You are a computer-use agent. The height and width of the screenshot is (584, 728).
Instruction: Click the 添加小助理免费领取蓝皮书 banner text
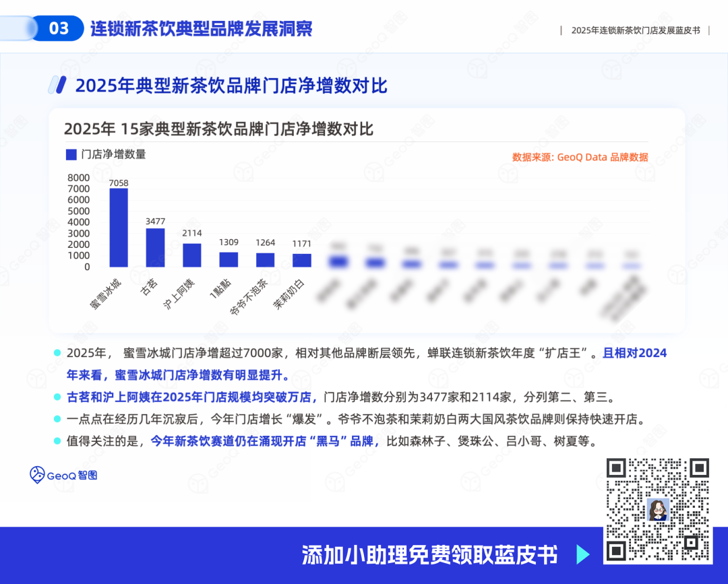(429, 554)
